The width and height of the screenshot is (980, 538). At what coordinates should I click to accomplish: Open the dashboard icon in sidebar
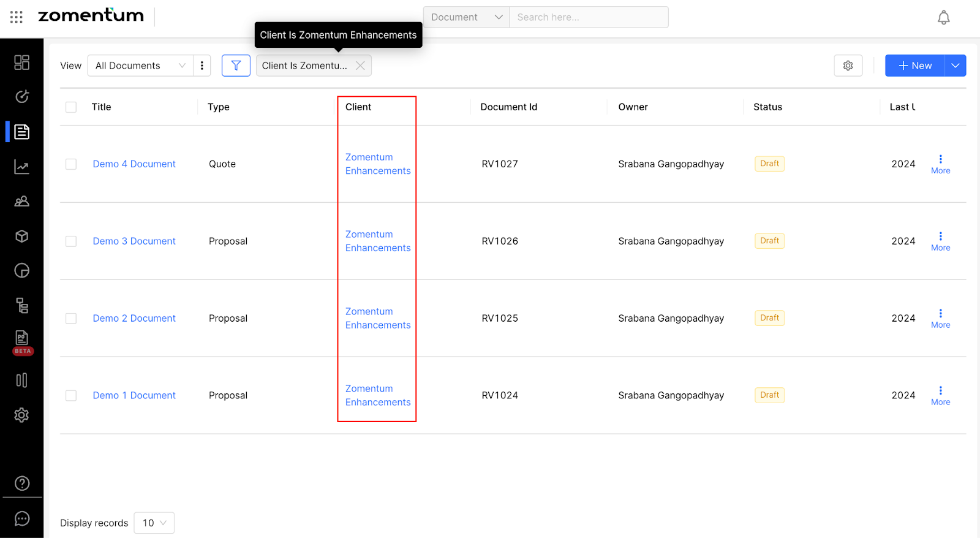(x=22, y=63)
